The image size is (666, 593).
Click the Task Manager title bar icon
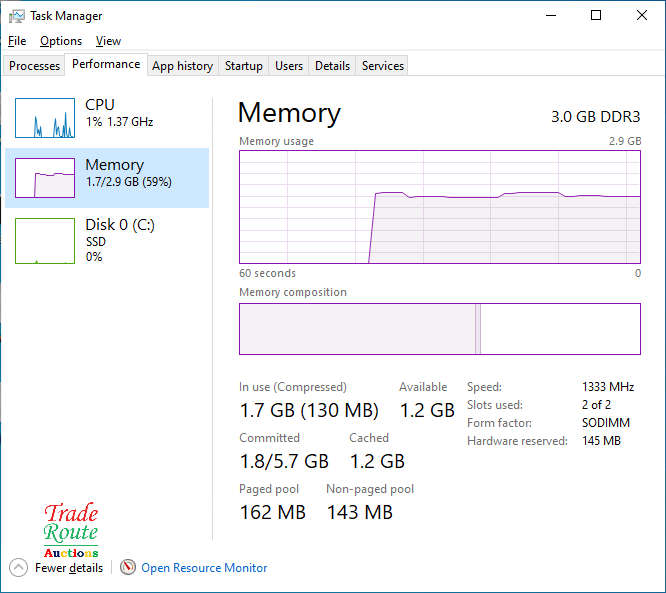pyautogui.click(x=17, y=16)
